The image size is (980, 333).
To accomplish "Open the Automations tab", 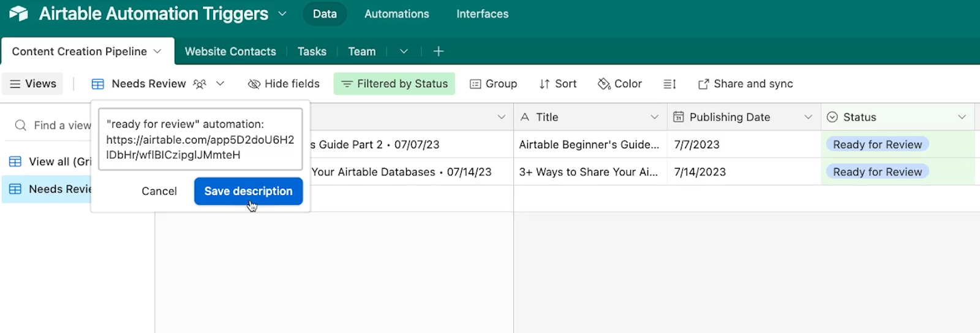I will click(397, 13).
